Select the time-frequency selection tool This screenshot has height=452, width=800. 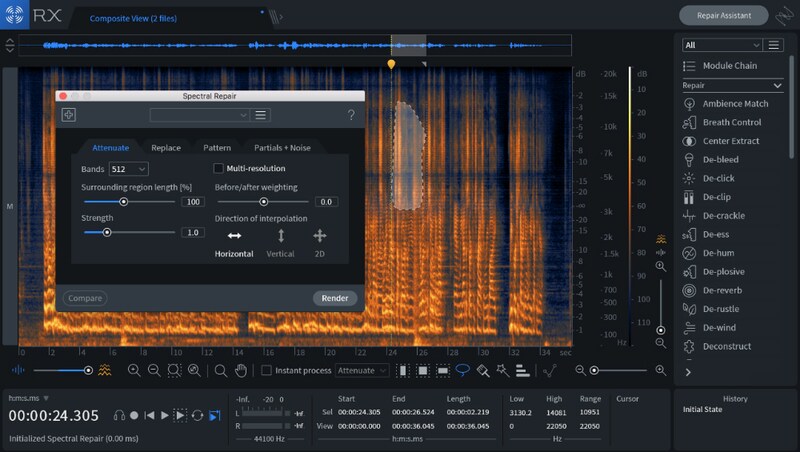coord(423,370)
